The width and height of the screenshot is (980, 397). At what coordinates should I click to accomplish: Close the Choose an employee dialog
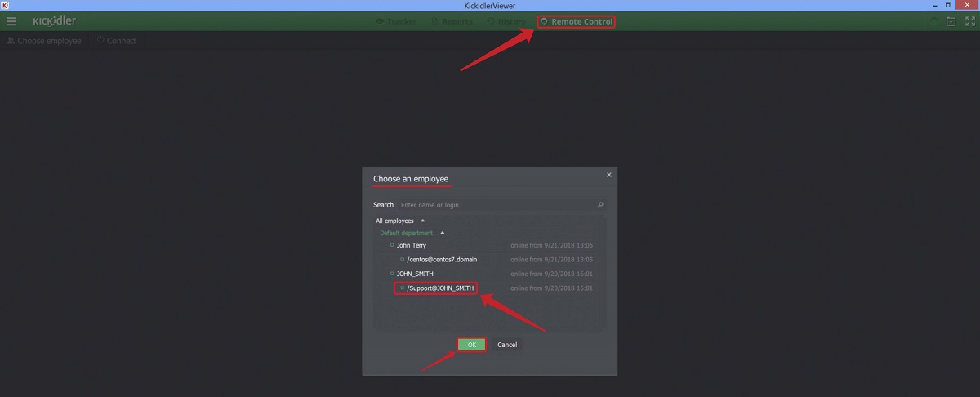pos(608,174)
